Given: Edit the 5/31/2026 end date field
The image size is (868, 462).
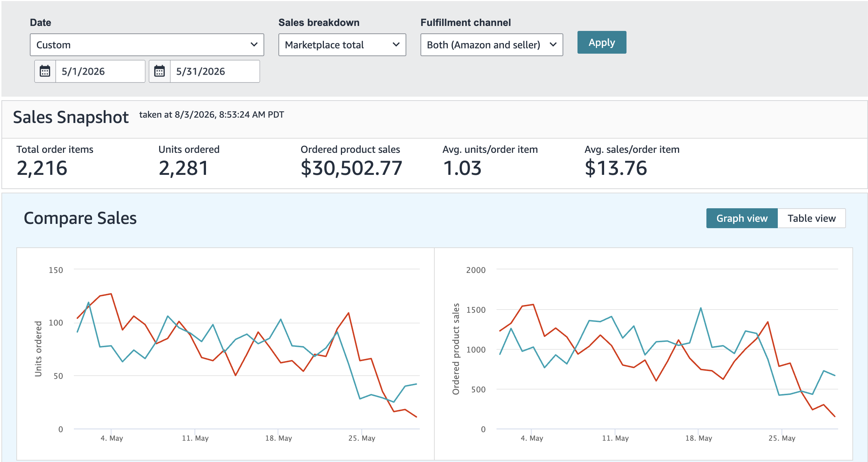Looking at the screenshot, I should [215, 71].
